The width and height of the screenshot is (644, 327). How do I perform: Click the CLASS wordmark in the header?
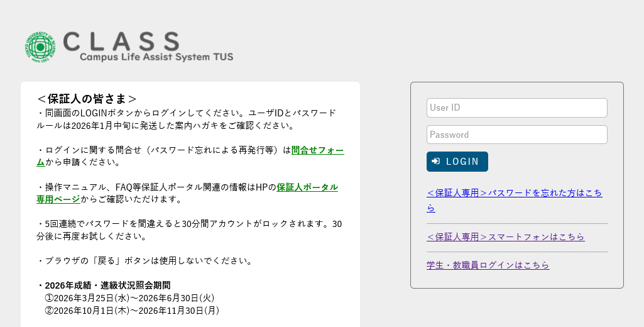point(121,41)
